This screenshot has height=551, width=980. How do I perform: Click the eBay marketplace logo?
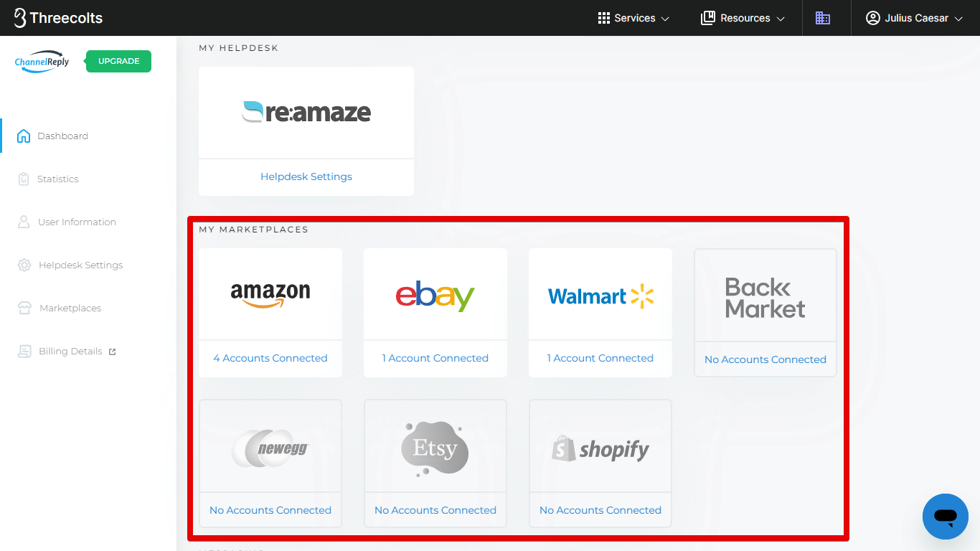pos(435,296)
